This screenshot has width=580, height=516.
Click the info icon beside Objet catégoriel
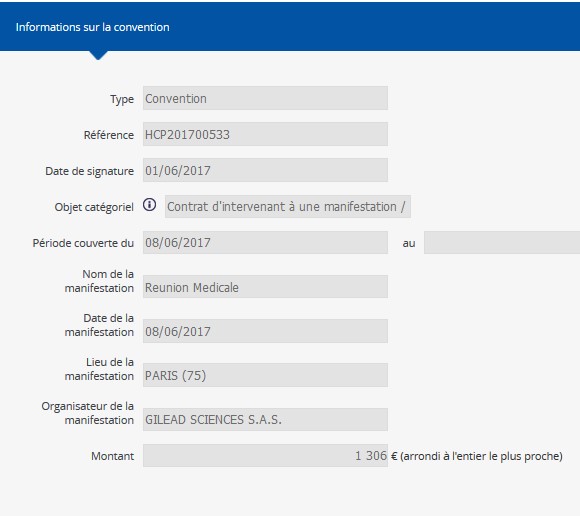[x=149, y=205]
